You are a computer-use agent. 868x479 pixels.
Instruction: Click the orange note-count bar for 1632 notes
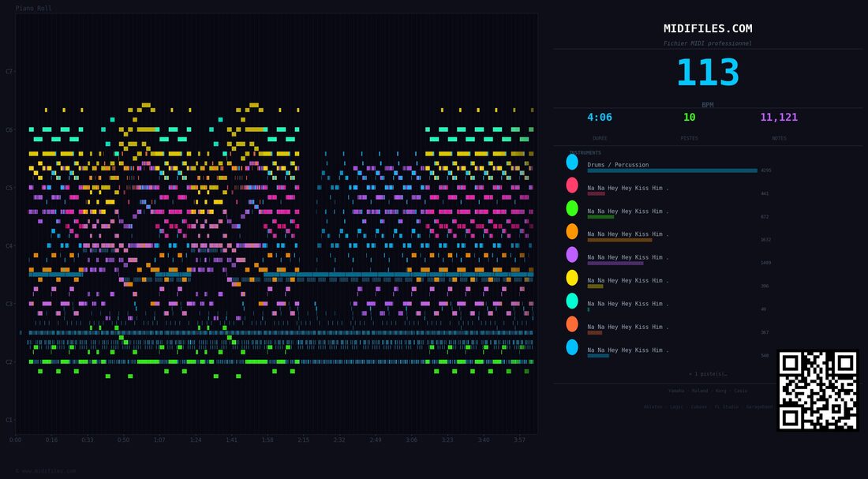619,240
